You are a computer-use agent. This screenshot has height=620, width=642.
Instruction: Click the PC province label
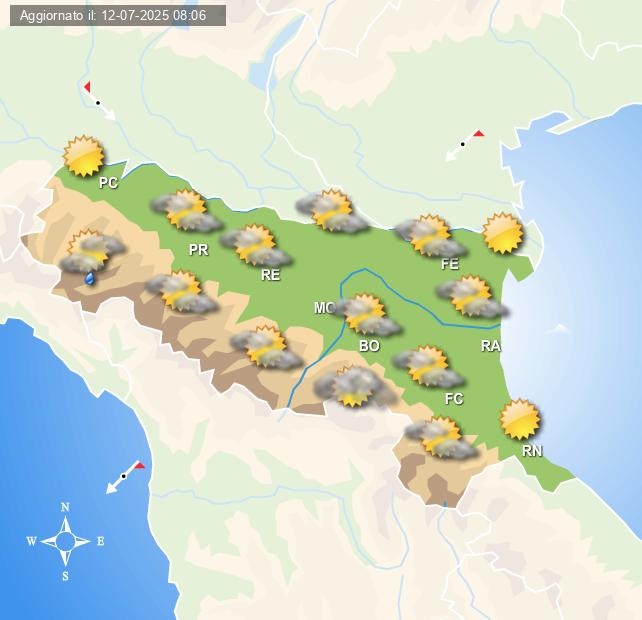(x=109, y=182)
